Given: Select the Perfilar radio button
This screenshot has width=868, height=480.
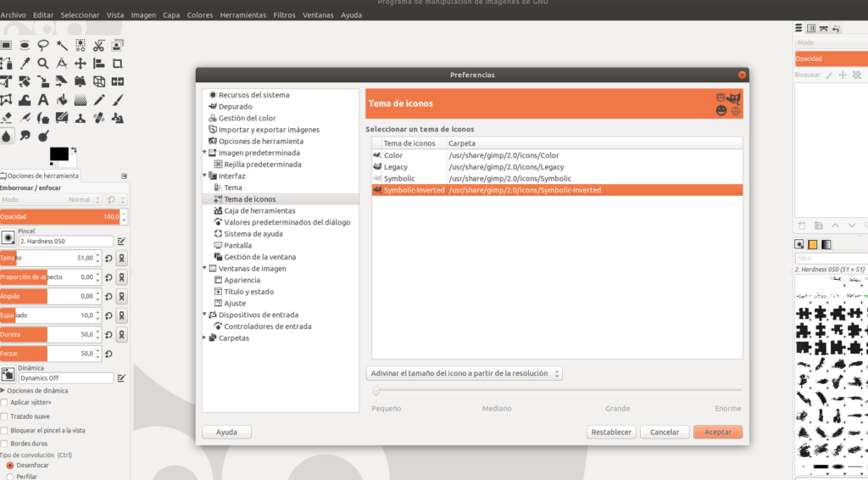Looking at the screenshot, I should [10, 477].
